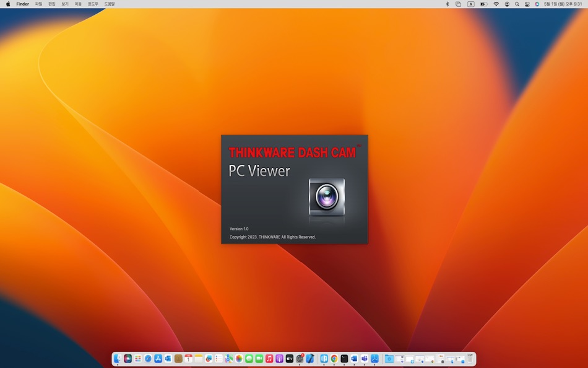Open Launchpad from the Dock
Screen dimensions: 588x368
coord(138,359)
